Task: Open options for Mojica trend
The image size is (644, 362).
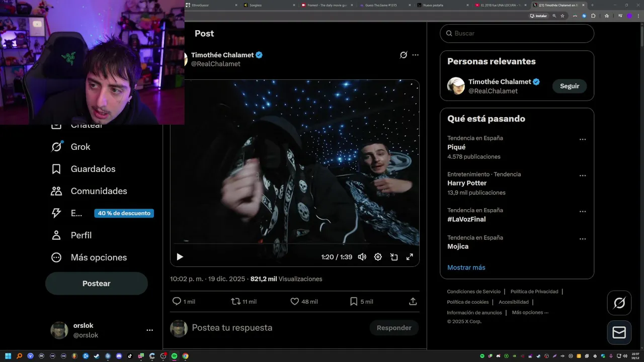Action: [583, 239]
